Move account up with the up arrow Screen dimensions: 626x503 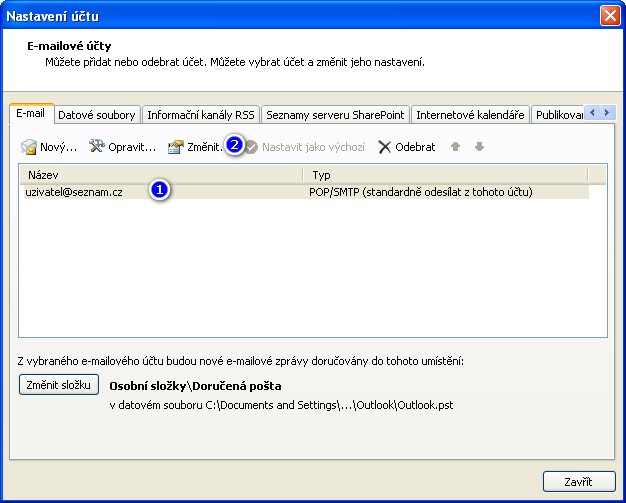456,147
